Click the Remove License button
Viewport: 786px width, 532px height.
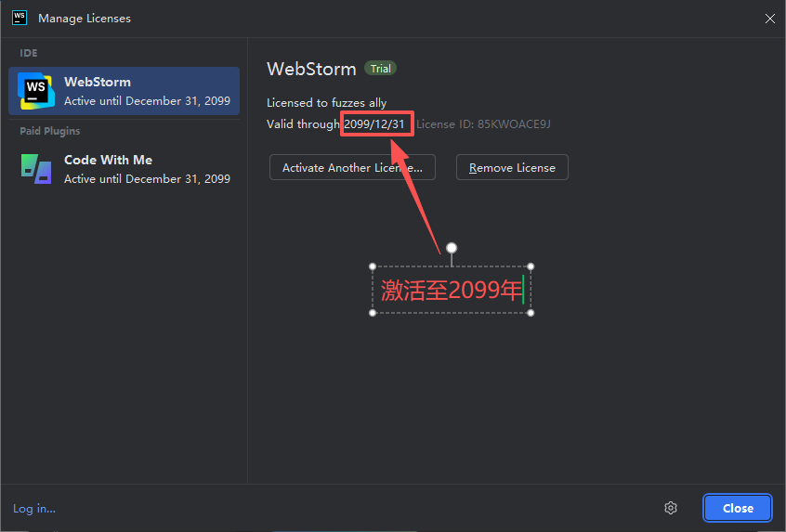(x=512, y=168)
